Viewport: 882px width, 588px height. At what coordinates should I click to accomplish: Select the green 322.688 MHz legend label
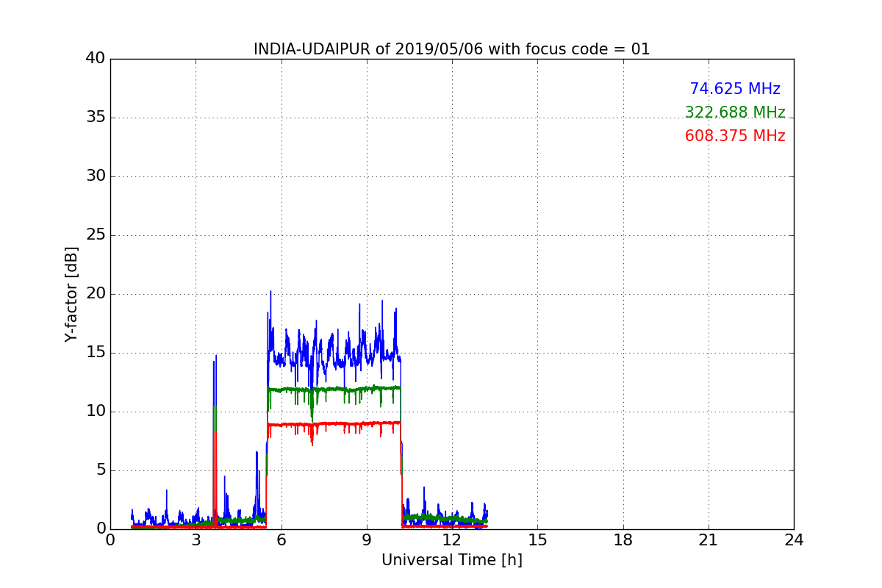[x=735, y=112]
